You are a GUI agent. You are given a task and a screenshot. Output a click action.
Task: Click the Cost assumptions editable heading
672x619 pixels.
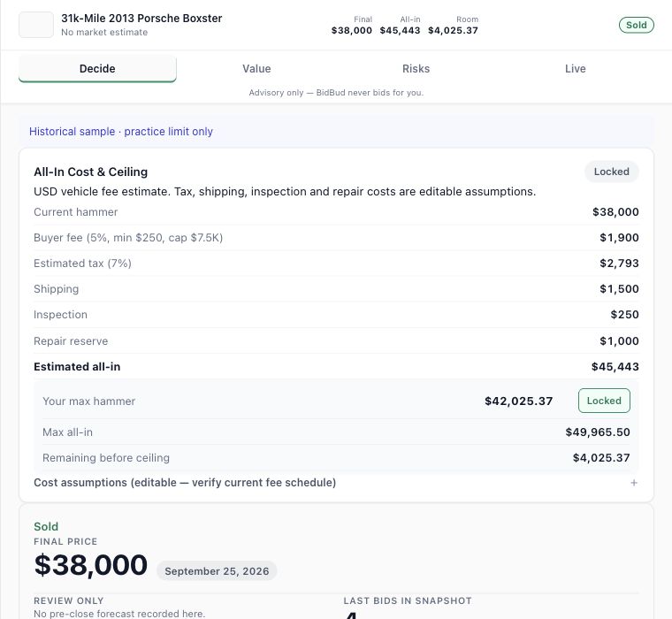(x=185, y=483)
